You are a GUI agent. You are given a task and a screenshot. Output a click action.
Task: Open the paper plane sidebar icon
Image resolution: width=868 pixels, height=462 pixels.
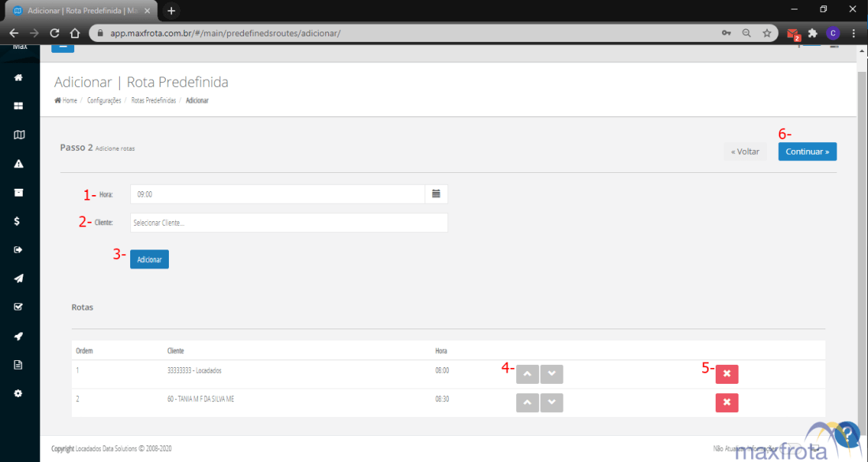pyautogui.click(x=19, y=279)
